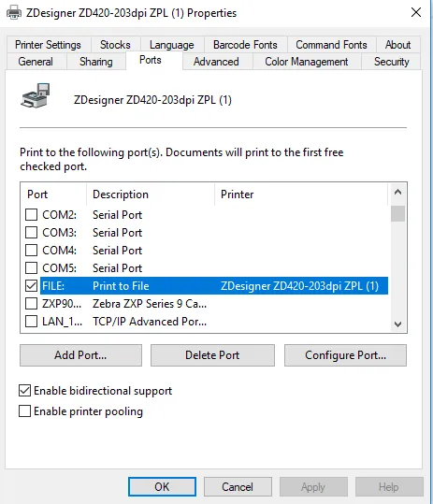Click the Add Port... button

coord(80,355)
